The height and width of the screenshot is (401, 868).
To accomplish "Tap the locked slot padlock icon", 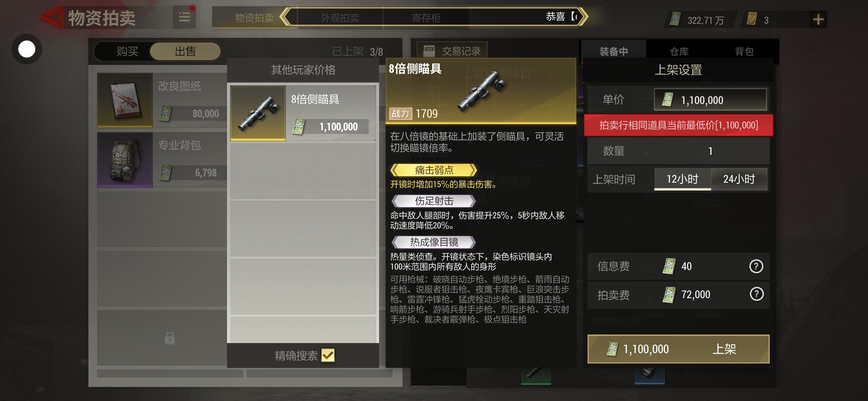I will [x=170, y=338].
